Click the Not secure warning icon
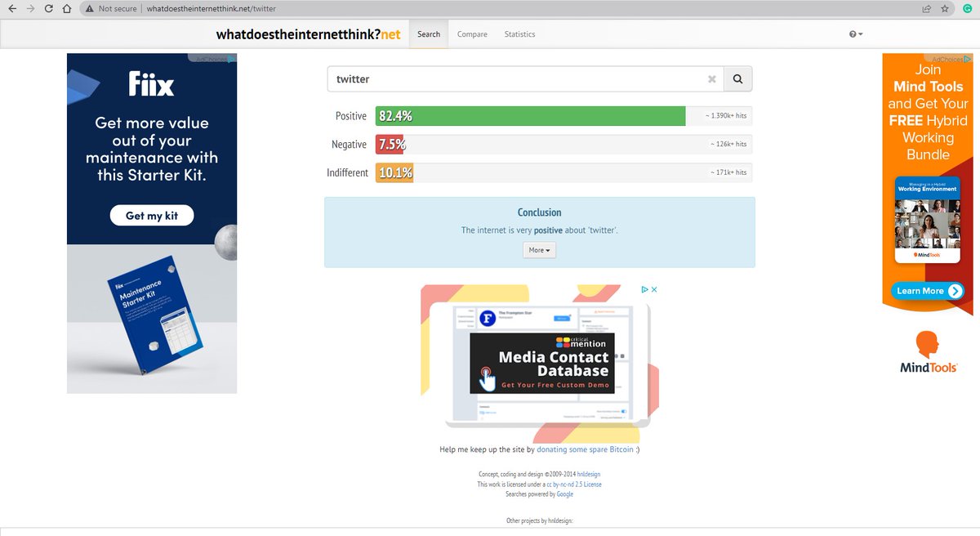This screenshot has width=980, height=536. (x=89, y=9)
